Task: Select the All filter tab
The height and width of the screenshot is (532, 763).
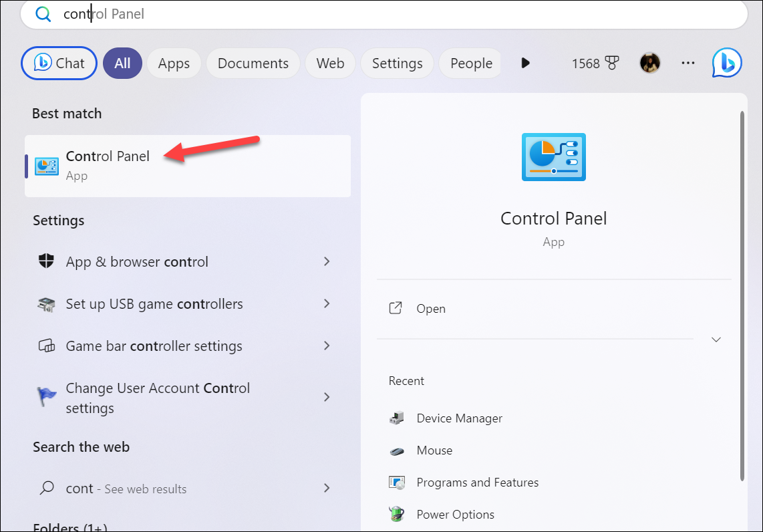Action: tap(123, 63)
